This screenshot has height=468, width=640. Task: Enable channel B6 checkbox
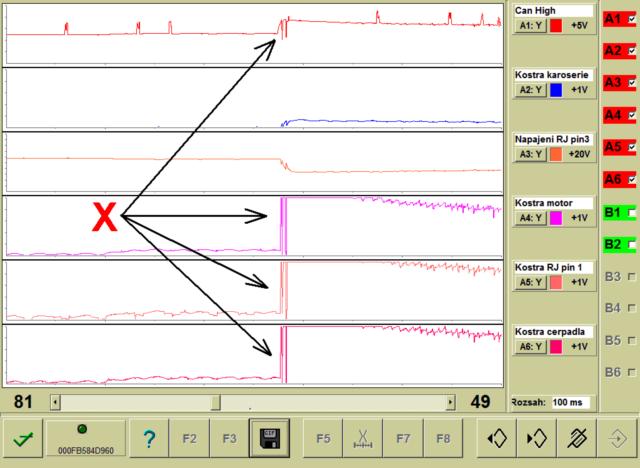tap(632, 372)
